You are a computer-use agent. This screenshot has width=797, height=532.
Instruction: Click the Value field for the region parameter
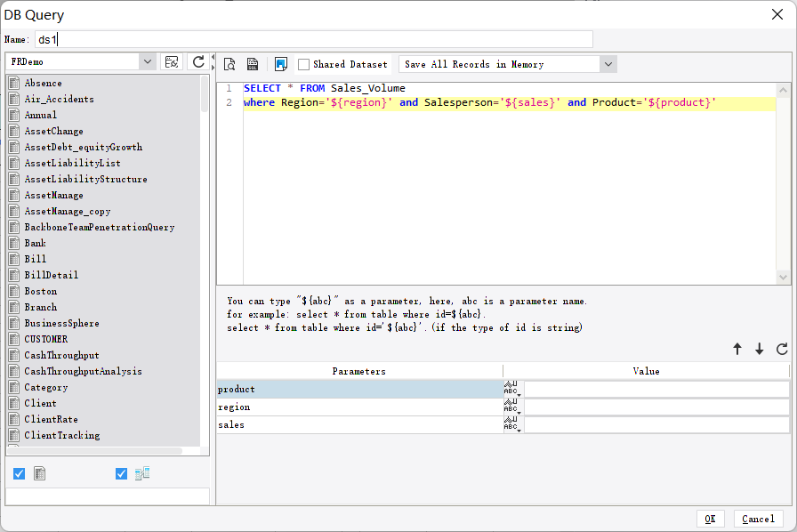tap(656, 407)
